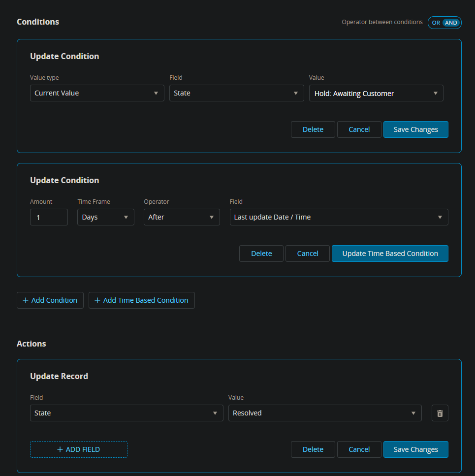Click Add Condition button

[50, 300]
